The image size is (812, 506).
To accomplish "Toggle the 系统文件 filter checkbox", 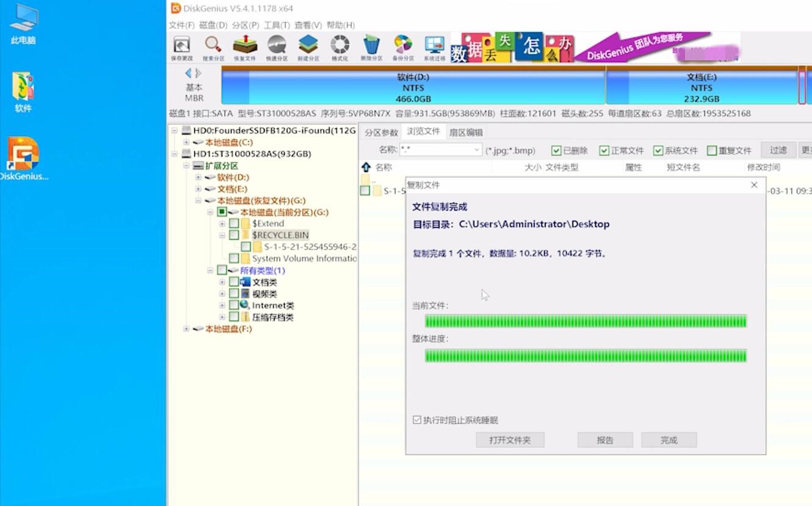I will (x=658, y=151).
